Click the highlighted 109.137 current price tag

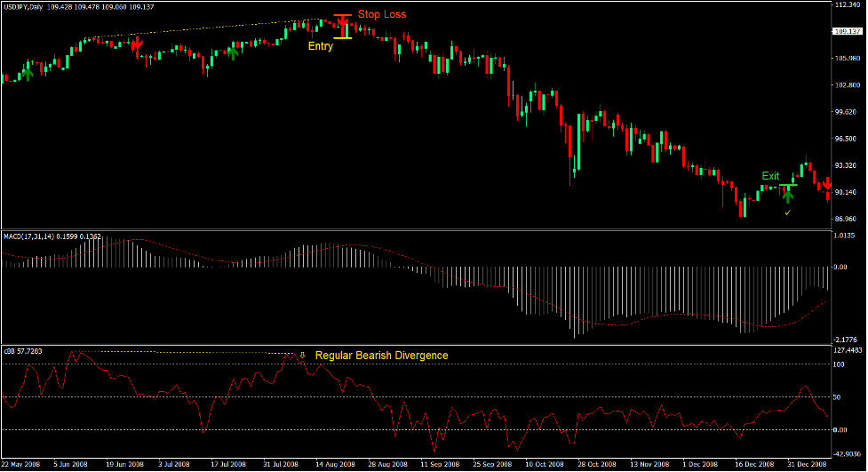click(848, 31)
